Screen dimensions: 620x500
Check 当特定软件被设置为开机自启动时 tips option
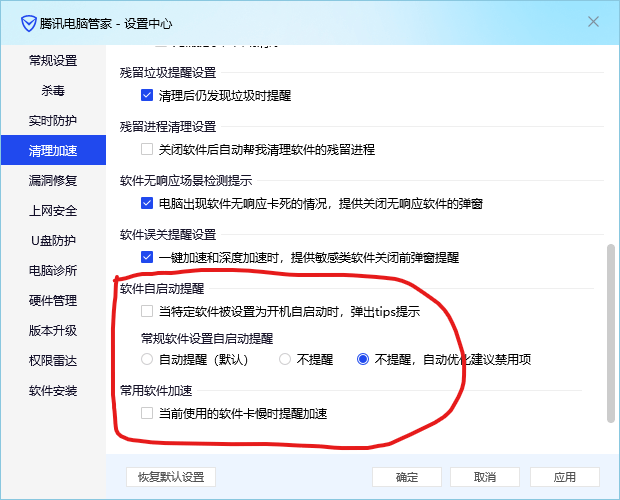(147, 311)
